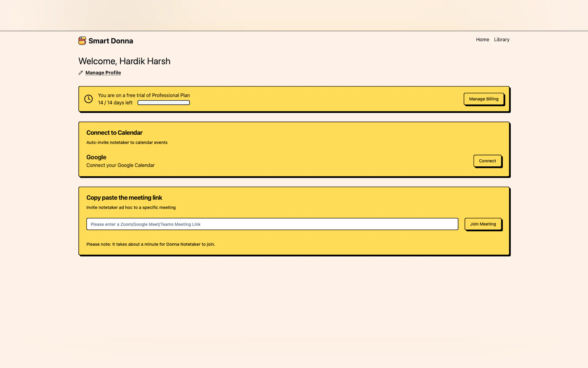
Task: Click the Smart Donna brand name text
Action: point(111,41)
